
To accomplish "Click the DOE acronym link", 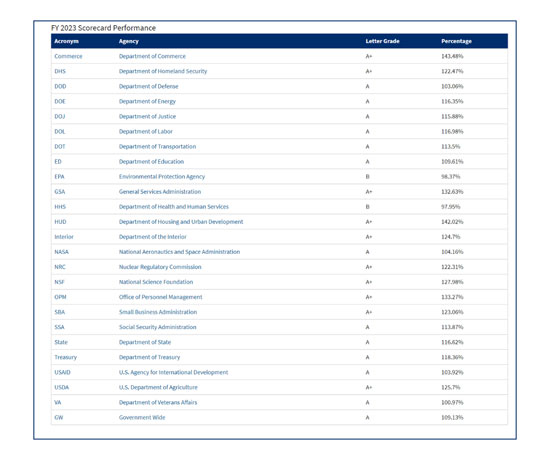I will 60,101.
